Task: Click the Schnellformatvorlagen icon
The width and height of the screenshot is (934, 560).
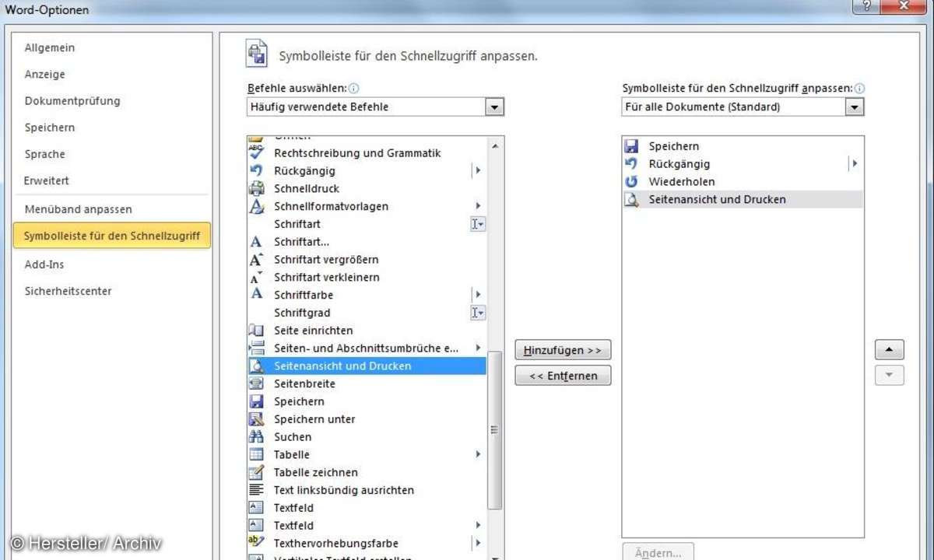Action: click(x=256, y=206)
